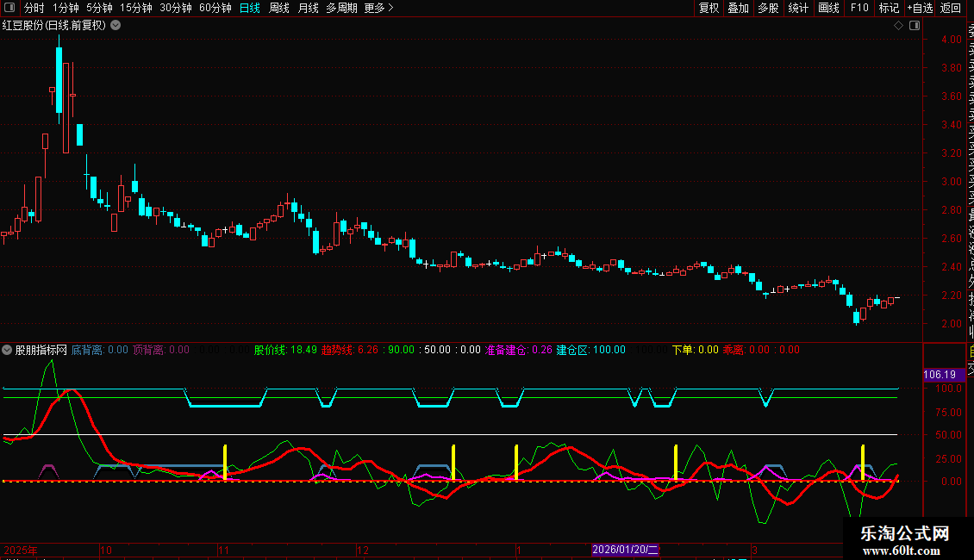Click the diamond marker icon above price axis

(898, 26)
